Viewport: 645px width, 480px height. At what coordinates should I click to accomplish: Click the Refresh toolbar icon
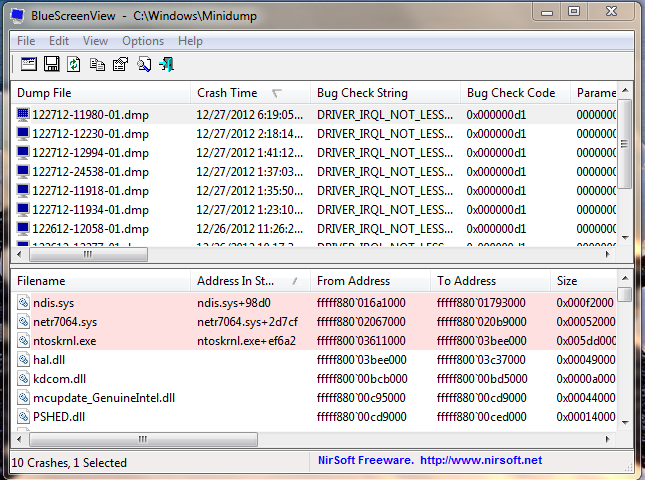74,64
